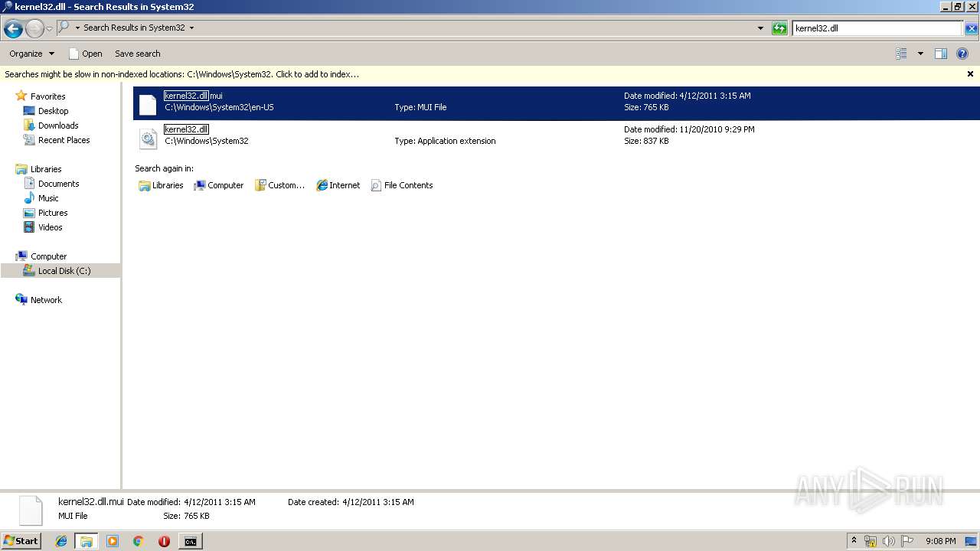This screenshot has height=551, width=980.
Task: Click Date modified value in details pane
Action: click(x=220, y=502)
